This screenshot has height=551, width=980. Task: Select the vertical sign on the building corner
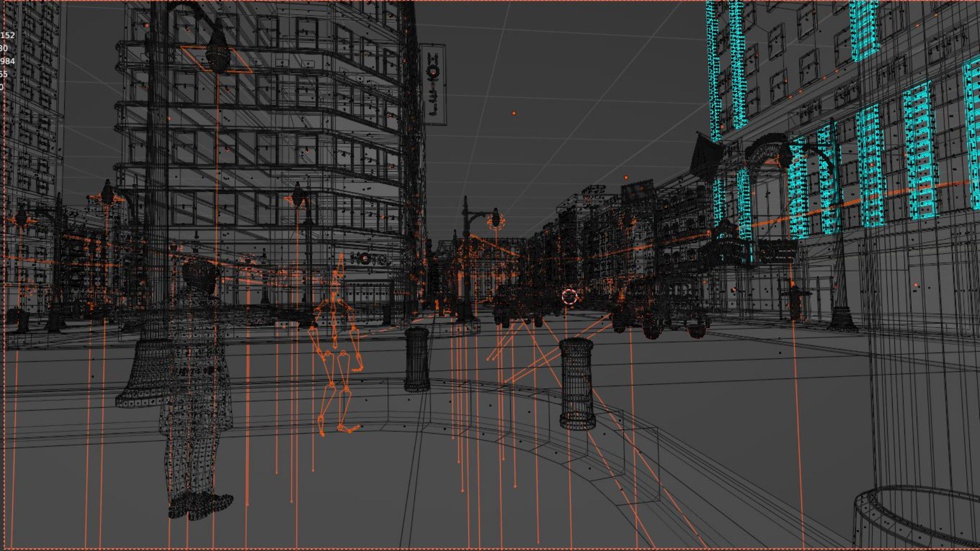[434, 84]
